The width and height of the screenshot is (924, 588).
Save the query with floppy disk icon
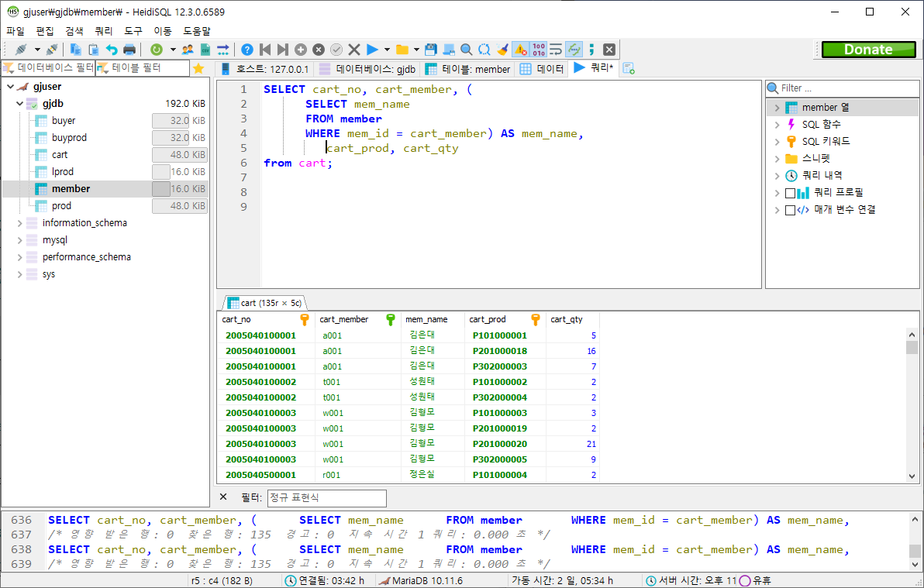[x=431, y=50]
